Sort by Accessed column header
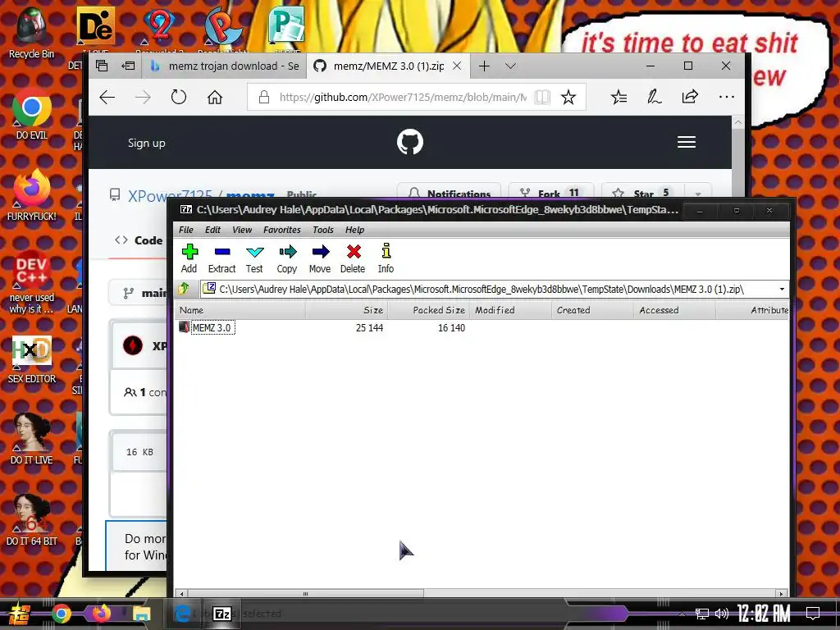 click(674, 310)
